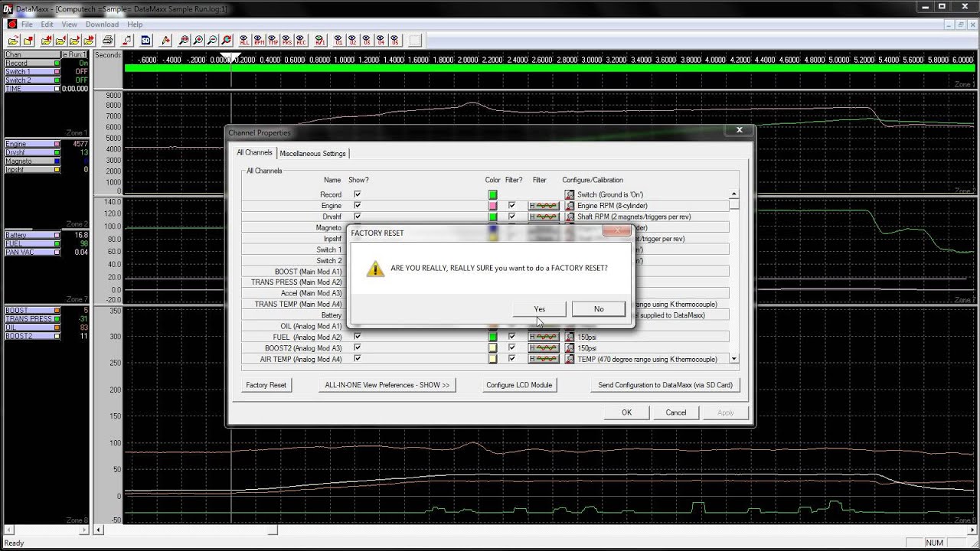Toggle the Show checkbox for AIR TEMP
Image resolution: width=980 pixels, height=551 pixels.
358,359
